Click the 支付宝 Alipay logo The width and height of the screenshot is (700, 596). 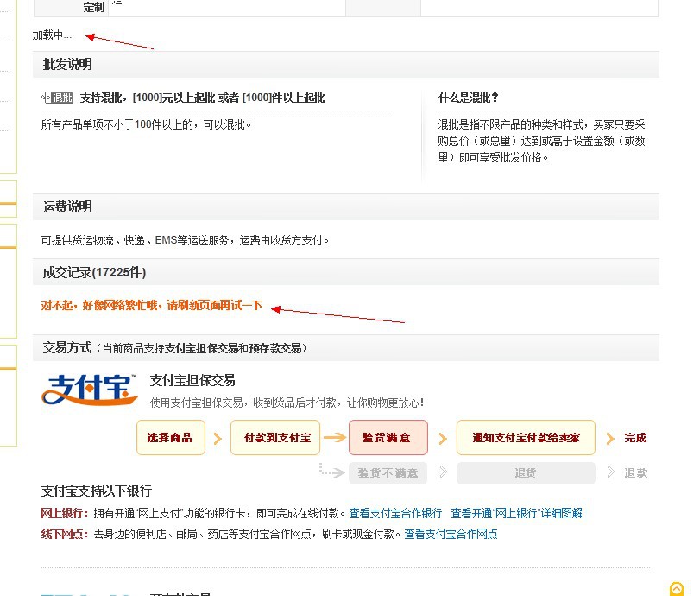coord(88,389)
